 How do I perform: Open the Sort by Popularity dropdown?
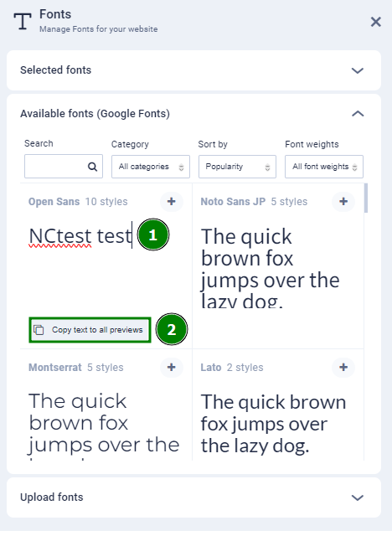[x=238, y=167]
